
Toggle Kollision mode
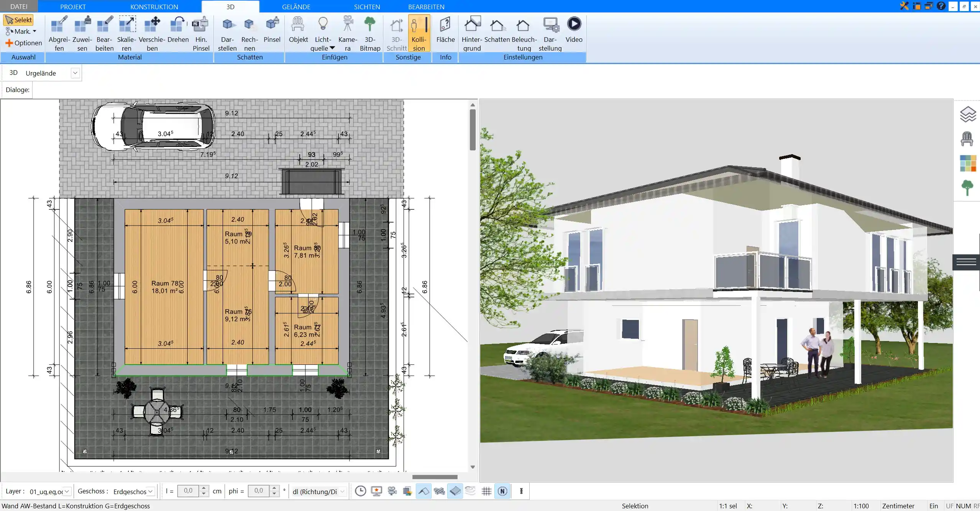419,34
